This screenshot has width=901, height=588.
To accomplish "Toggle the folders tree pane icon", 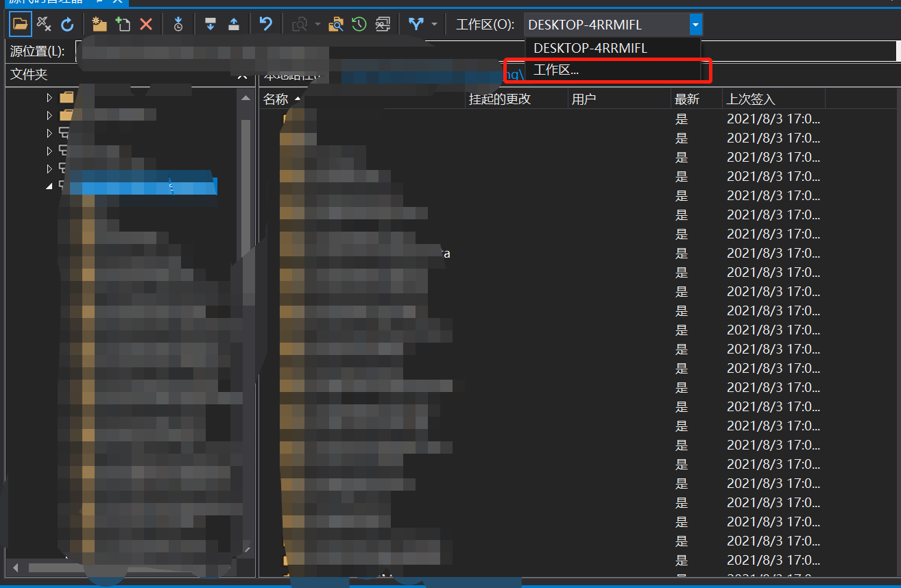I will click(21, 25).
